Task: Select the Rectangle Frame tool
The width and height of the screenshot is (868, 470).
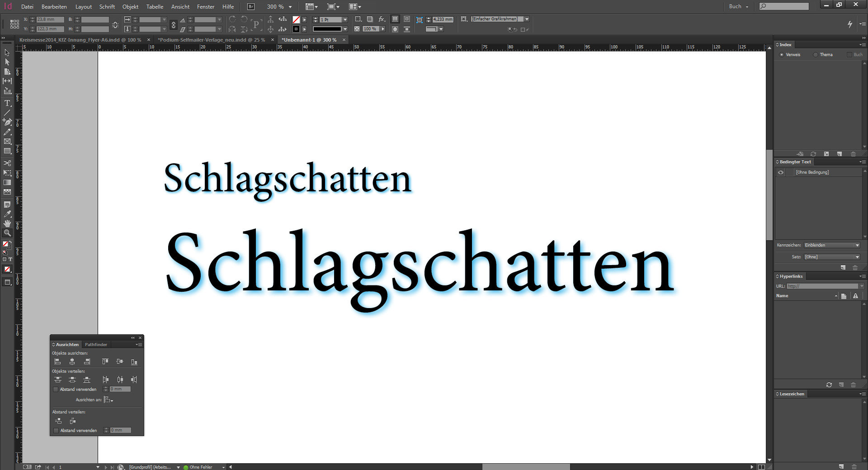Action: [x=7, y=142]
